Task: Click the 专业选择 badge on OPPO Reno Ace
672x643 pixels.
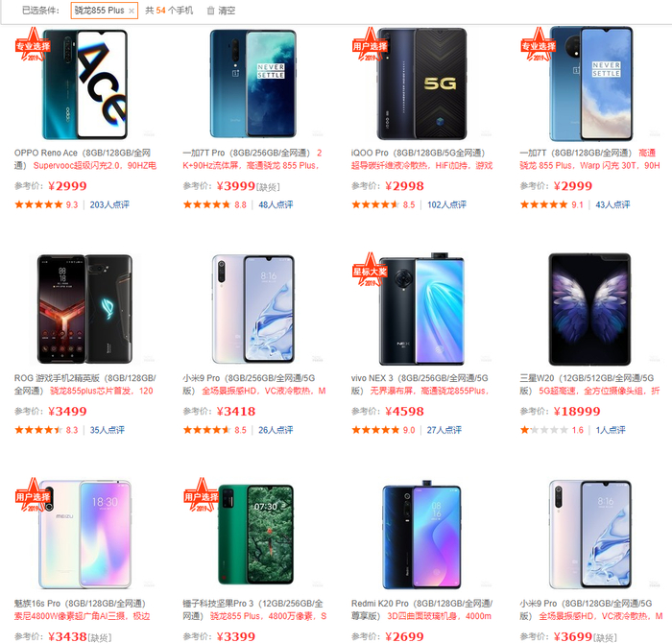Action: 33,44
